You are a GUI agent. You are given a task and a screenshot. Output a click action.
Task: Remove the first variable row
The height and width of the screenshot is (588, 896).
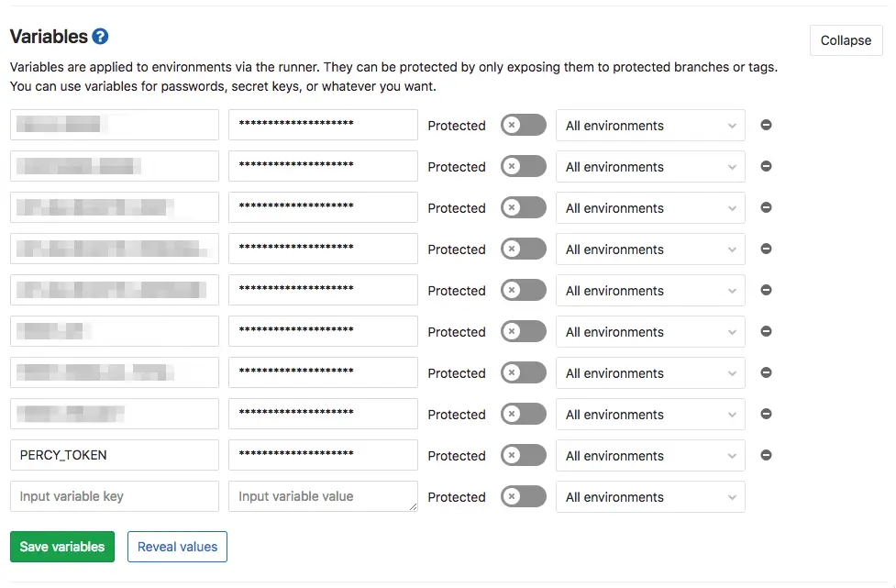pyautogui.click(x=766, y=125)
